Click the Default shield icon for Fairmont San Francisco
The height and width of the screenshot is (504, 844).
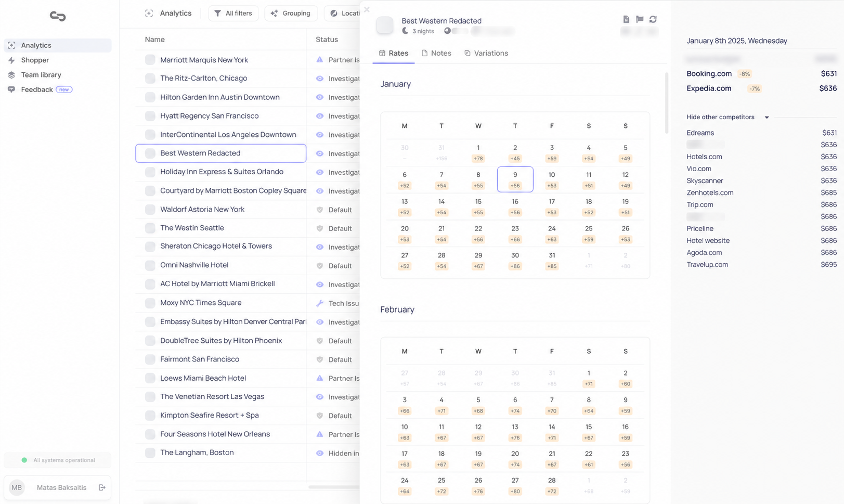(x=320, y=359)
